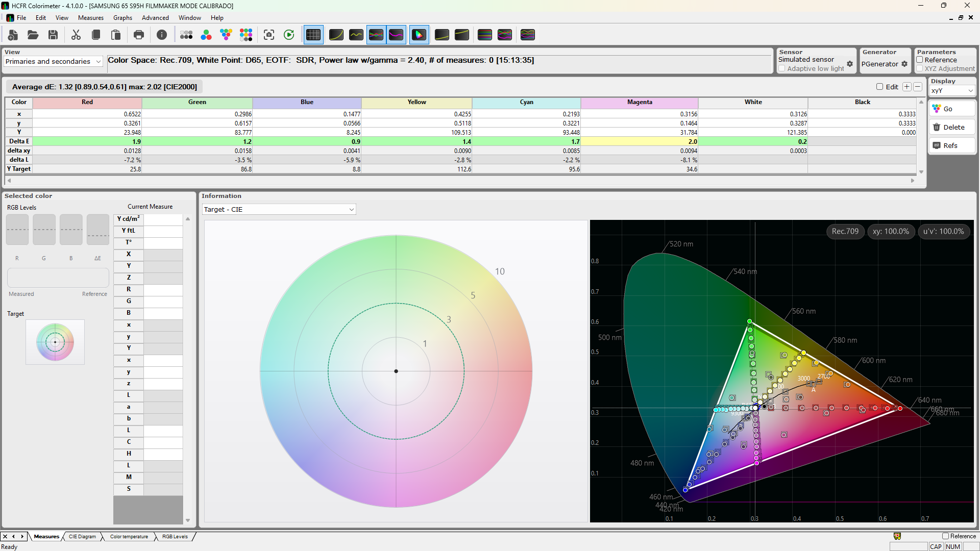980x551 pixels.
Task: Toggle the measures grid view icon
Action: (313, 35)
